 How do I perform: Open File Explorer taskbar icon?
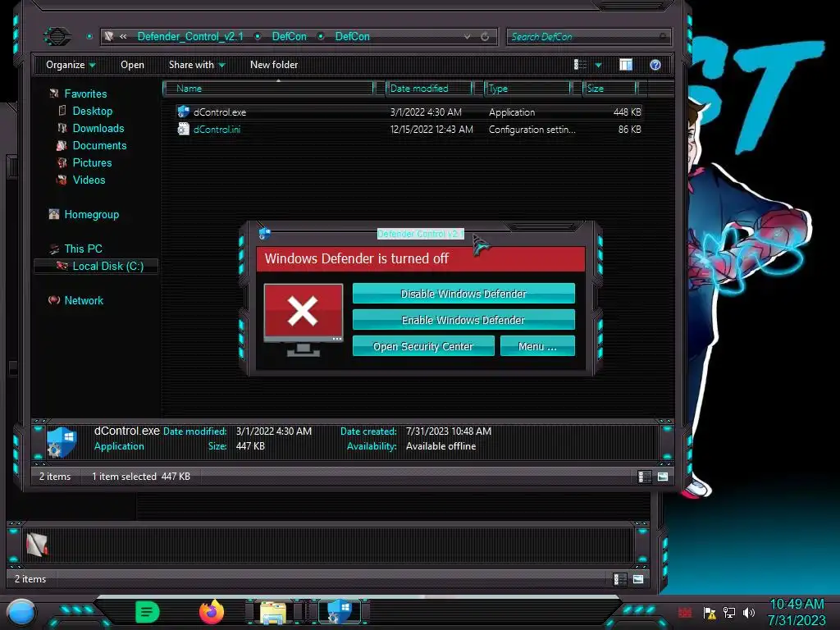point(272,612)
